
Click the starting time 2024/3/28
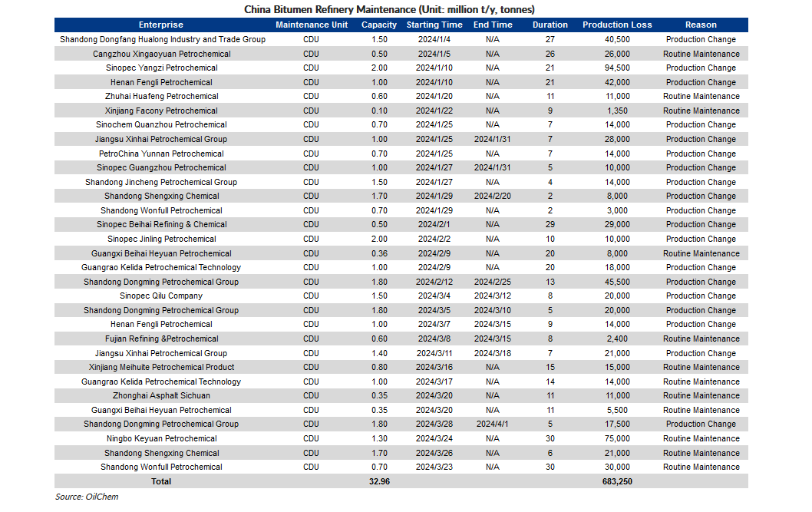click(x=434, y=424)
